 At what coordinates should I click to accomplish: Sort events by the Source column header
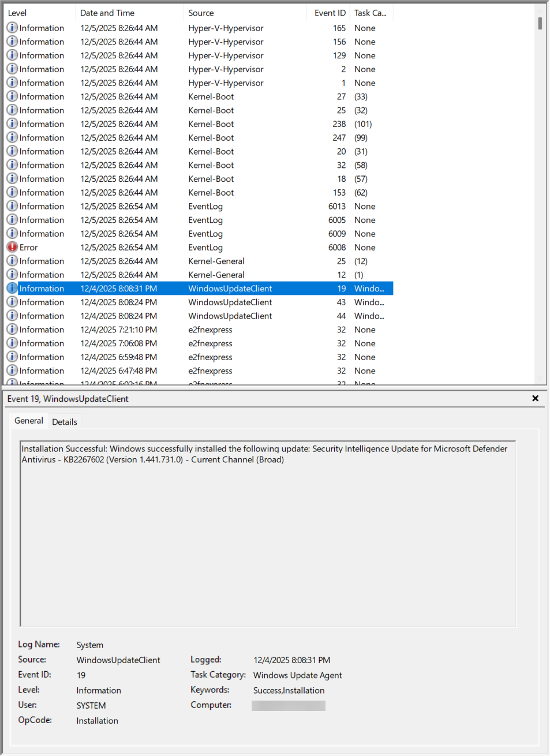[x=202, y=12]
